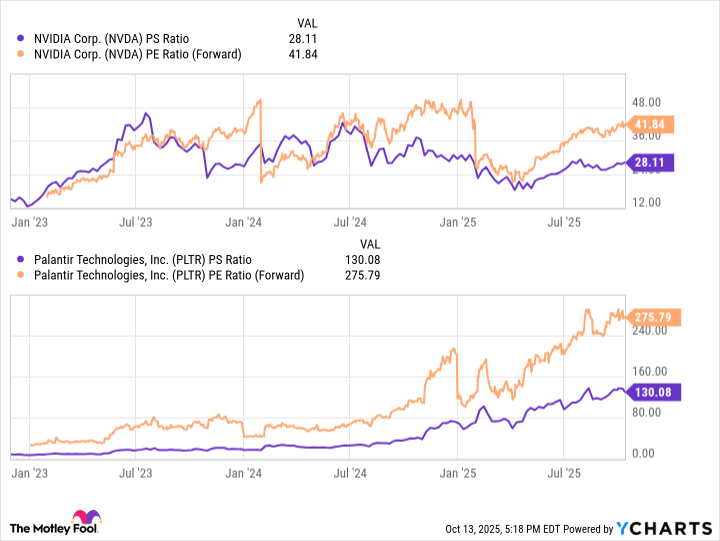
Task: Click the 48.00 y-axis label
Action: click(x=649, y=102)
